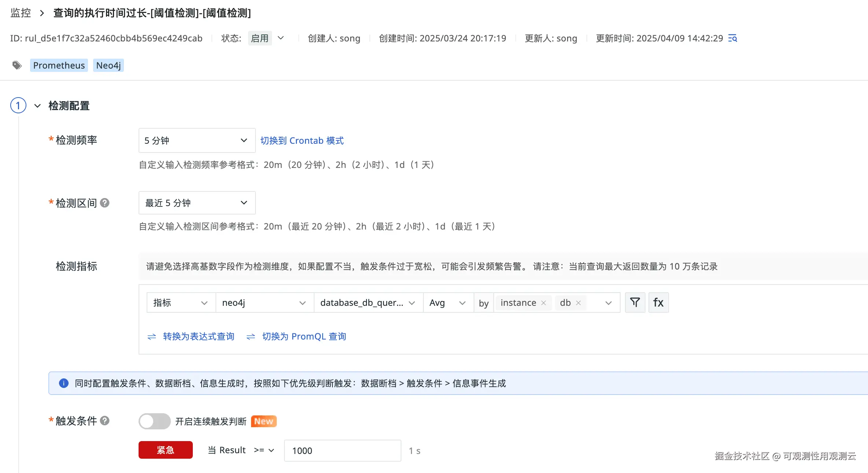Open the 5 分钟 detection frequency dropdown
Viewport: 868px width, 473px height.
tap(196, 140)
